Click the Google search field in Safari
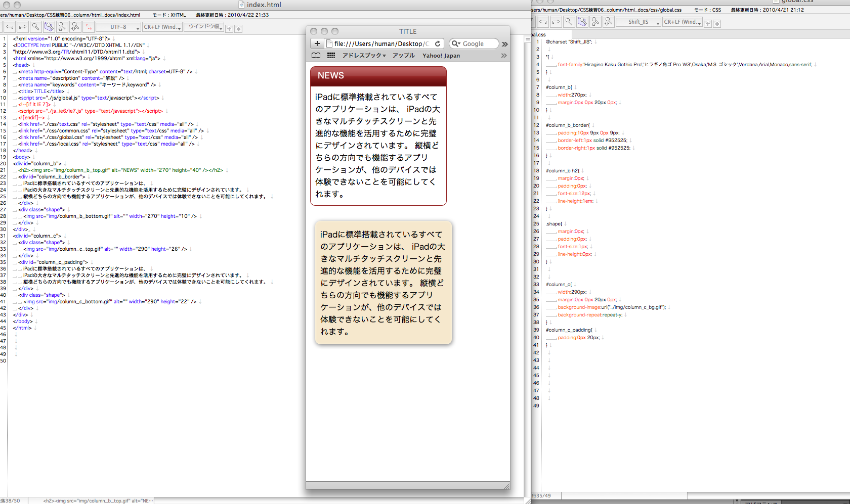 click(474, 43)
